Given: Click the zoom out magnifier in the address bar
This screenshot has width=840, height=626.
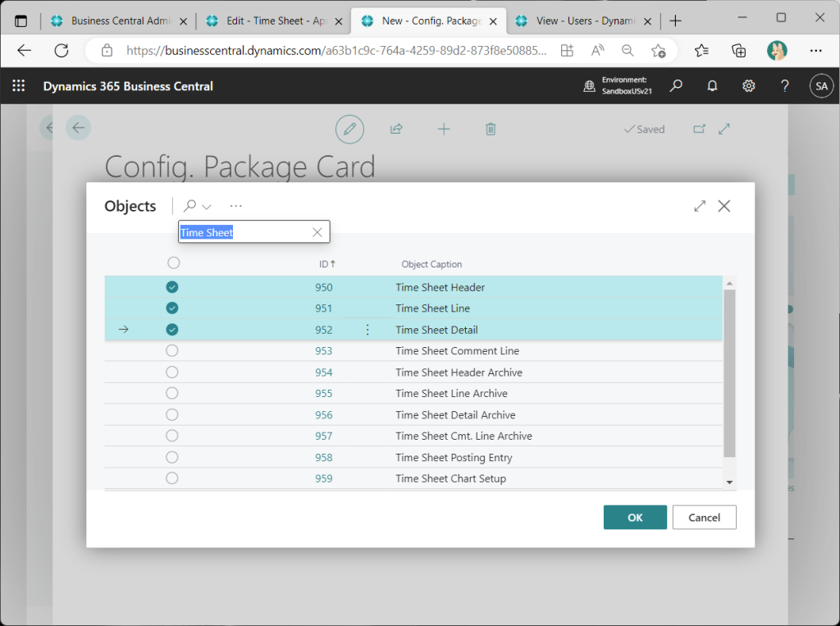Looking at the screenshot, I should coord(628,51).
